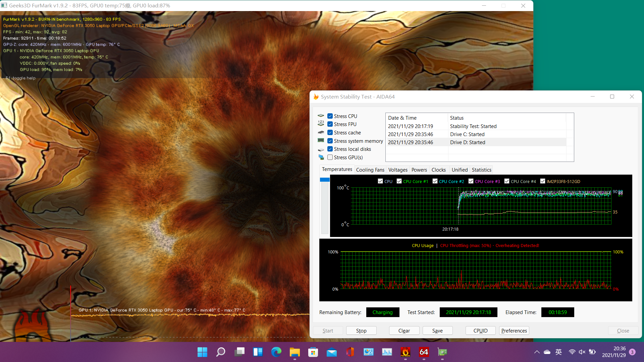Click the Windows Start button
Screen dimensions: 644x362
tap(202, 352)
